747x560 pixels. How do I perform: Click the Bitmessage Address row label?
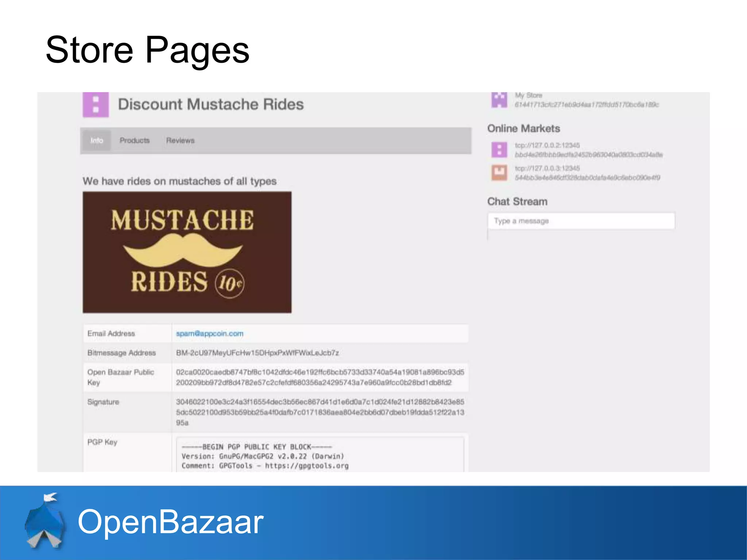(121, 353)
